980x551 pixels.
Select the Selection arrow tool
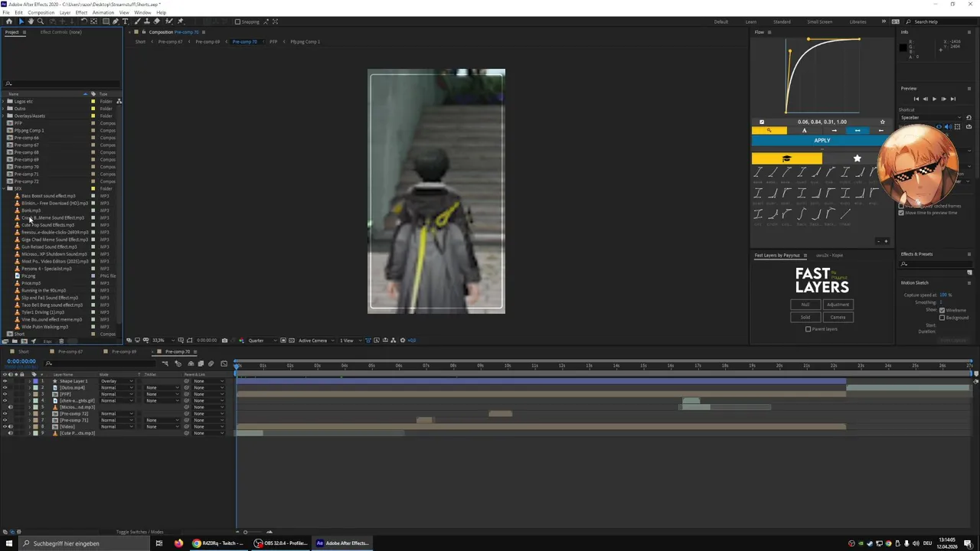21,21
